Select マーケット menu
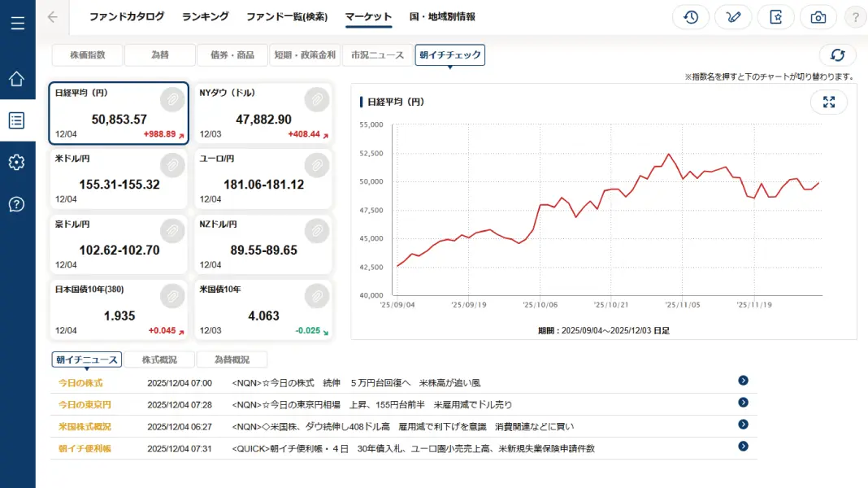This screenshot has height=488, width=868. click(x=368, y=16)
